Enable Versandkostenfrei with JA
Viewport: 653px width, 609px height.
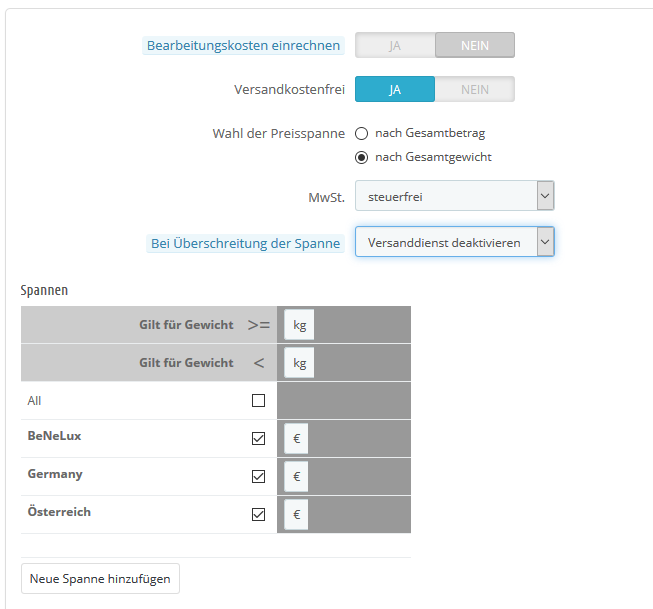(x=395, y=89)
